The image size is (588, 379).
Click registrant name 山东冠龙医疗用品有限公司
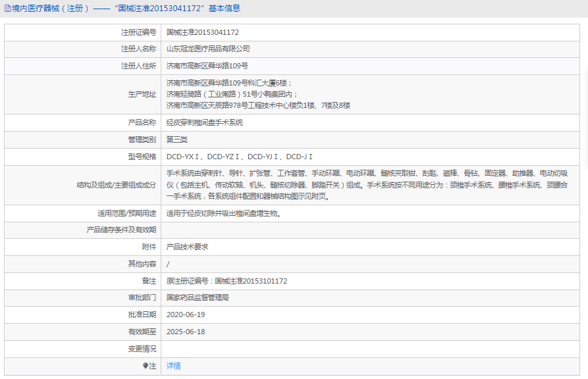(x=209, y=49)
